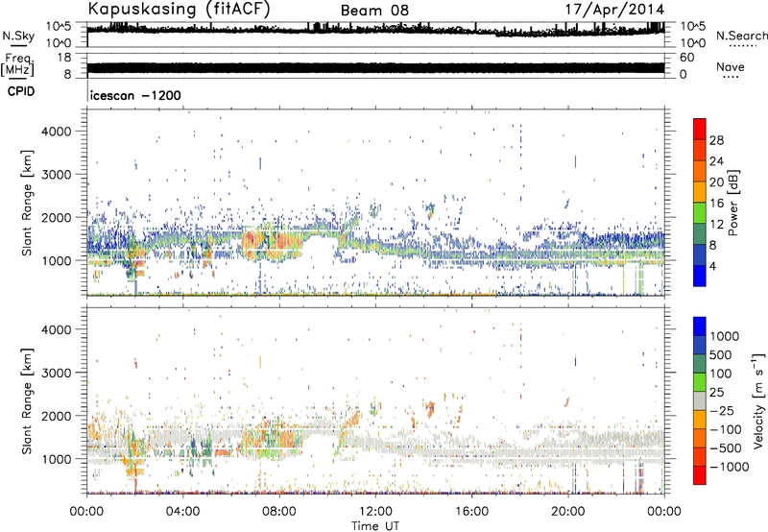Select the Beam 08 label
The height and width of the screenshot is (532, 768).
click(x=374, y=11)
